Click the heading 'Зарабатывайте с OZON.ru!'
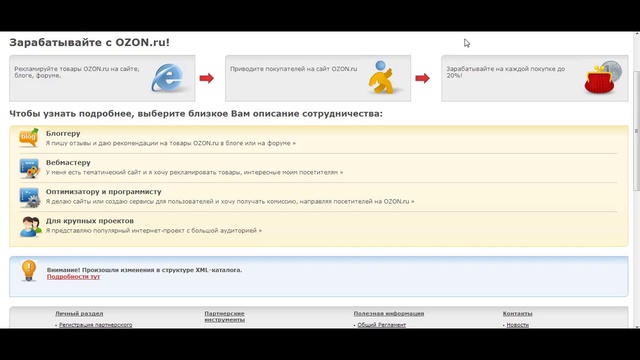This screenshot has height=360, width=640. [x=89, y=42]
